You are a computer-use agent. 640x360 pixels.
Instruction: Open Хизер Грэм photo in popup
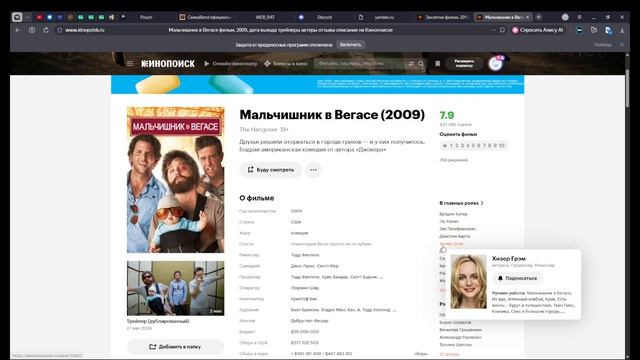[x=469, y=282]
